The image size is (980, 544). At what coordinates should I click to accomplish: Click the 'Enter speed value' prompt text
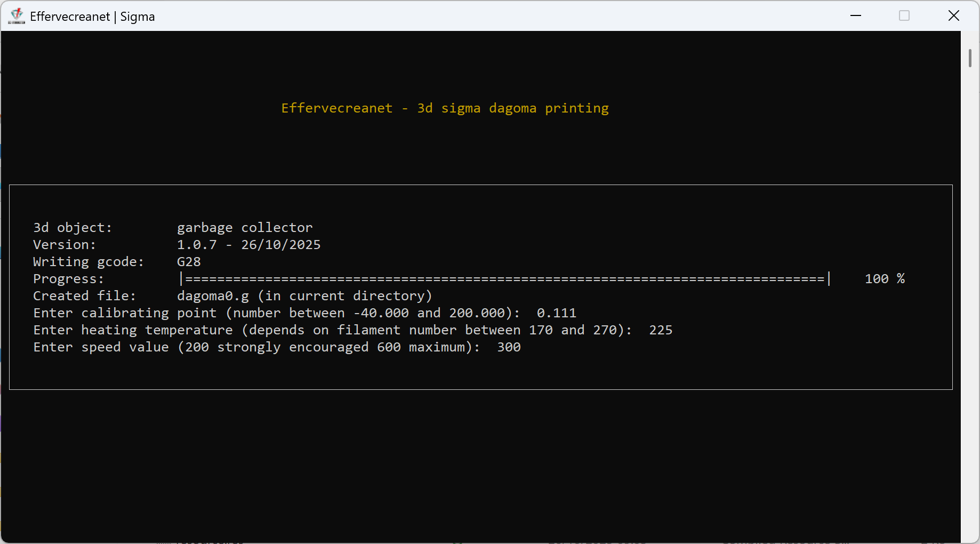101,347
